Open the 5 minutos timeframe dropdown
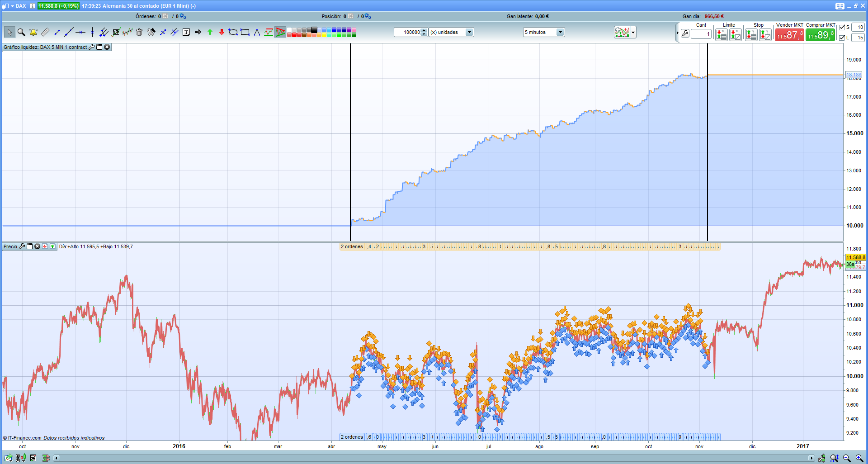868x464 pixels. pos(561,32)
